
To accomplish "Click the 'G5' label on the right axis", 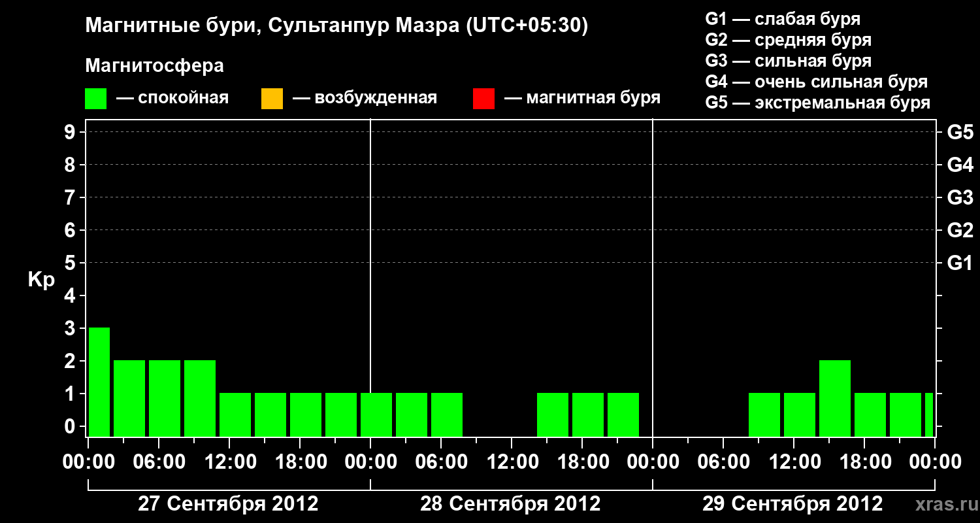I will pos(960,133).
